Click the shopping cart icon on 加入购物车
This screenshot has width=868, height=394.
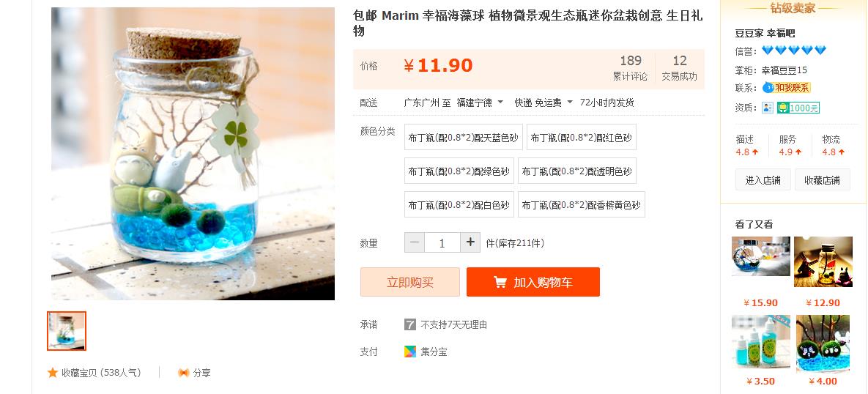pyautogui.click(x=500, y=282)
